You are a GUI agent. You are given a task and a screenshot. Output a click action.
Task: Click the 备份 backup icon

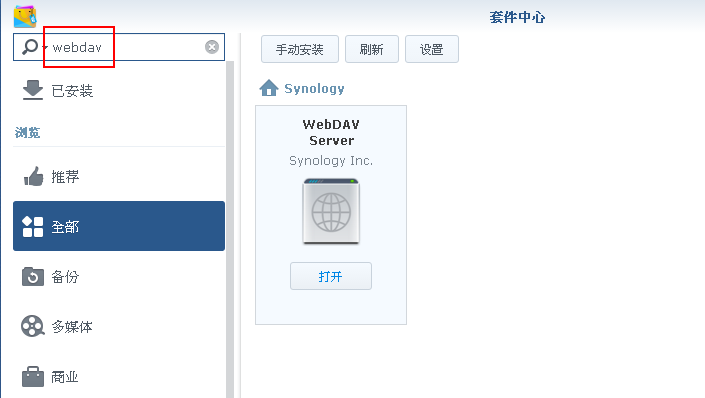click(x=33, y=277)
